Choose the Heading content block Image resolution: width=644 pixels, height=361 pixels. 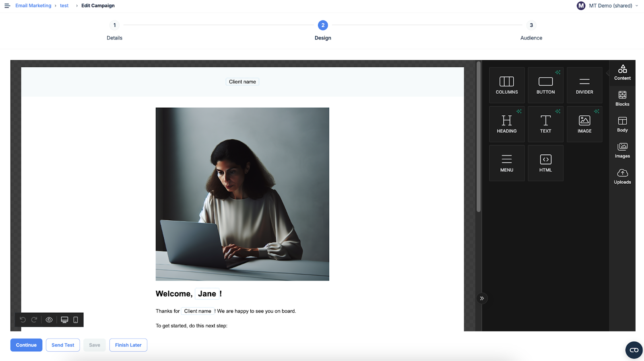(x=507, y=124)
